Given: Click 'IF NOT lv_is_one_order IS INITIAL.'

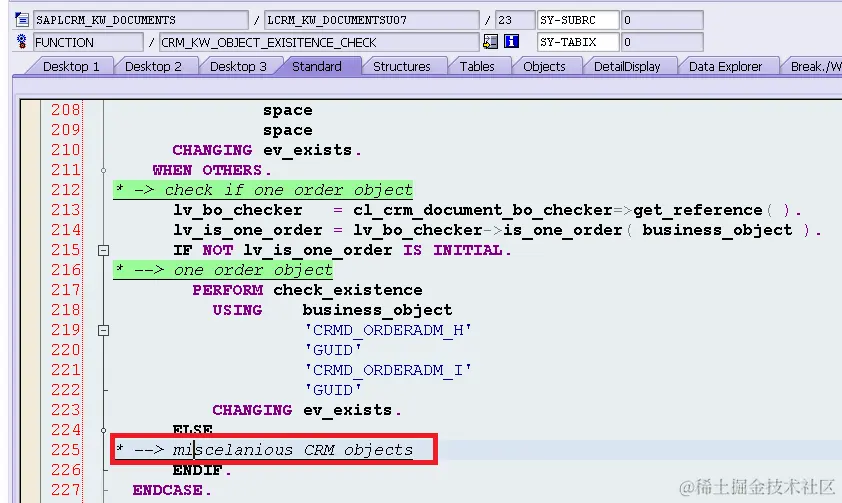Looking at the screenshot, I should pos(342,250).
